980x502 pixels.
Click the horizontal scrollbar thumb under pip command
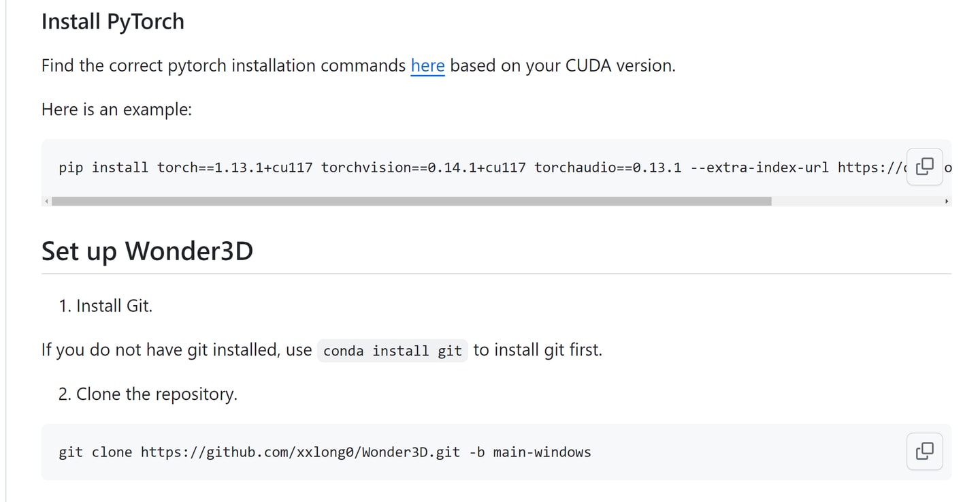[411, 202]
